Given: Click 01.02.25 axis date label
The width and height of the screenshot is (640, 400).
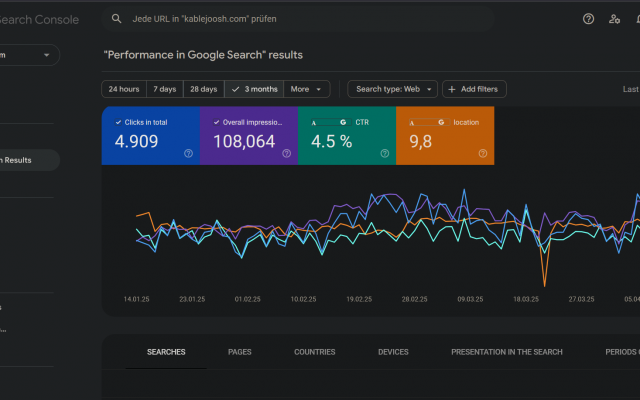Looking at the screenshot, I should [247, 299].
